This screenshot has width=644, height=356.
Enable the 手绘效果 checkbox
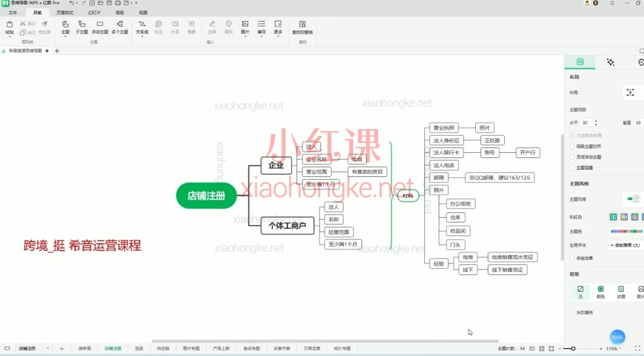[572, 258]
